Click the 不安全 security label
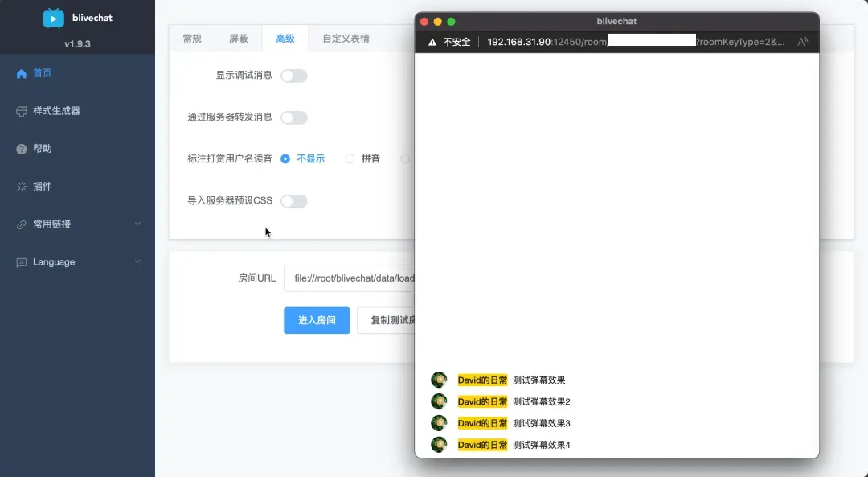Viewport: 868px width, 477px height. click(x=457, y=42)
